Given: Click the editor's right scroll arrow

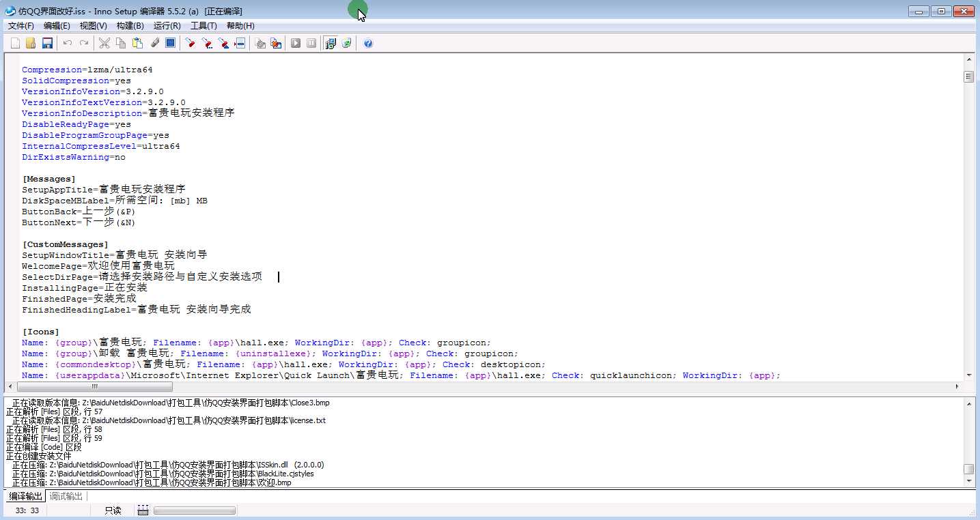Looking at the screenshot, I should (x=957, y=386).
